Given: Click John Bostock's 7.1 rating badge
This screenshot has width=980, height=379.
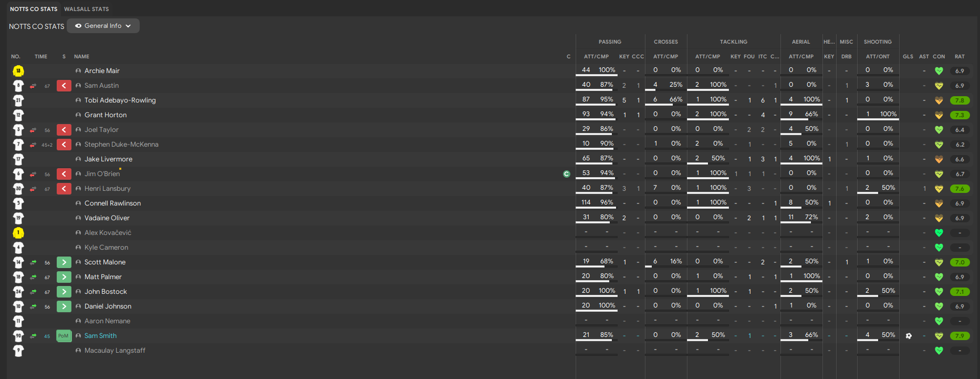Looking at the screenshot, I should click(x=960, y=292).
